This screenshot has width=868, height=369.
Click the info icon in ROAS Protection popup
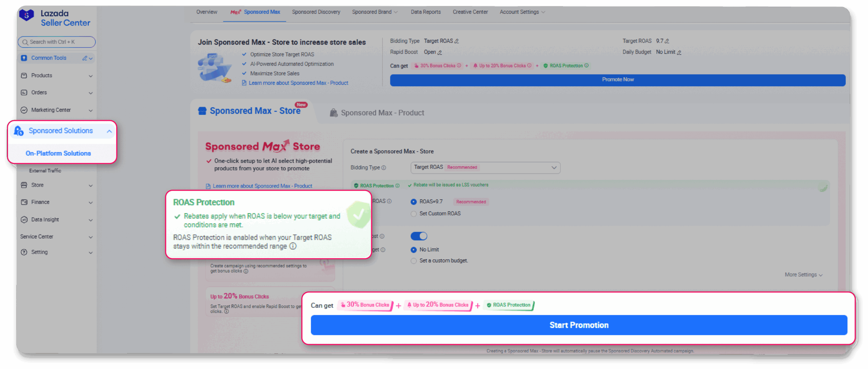[x=293, y=246]
